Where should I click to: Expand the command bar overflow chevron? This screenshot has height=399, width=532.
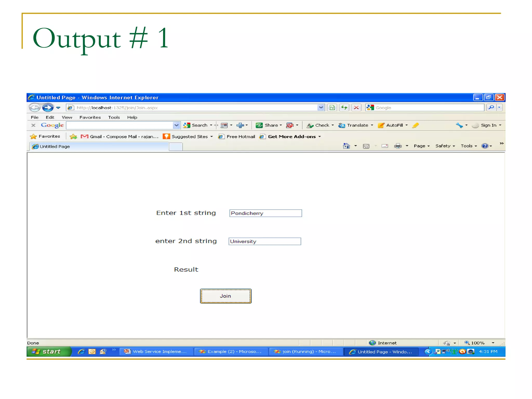coord(502,143)
